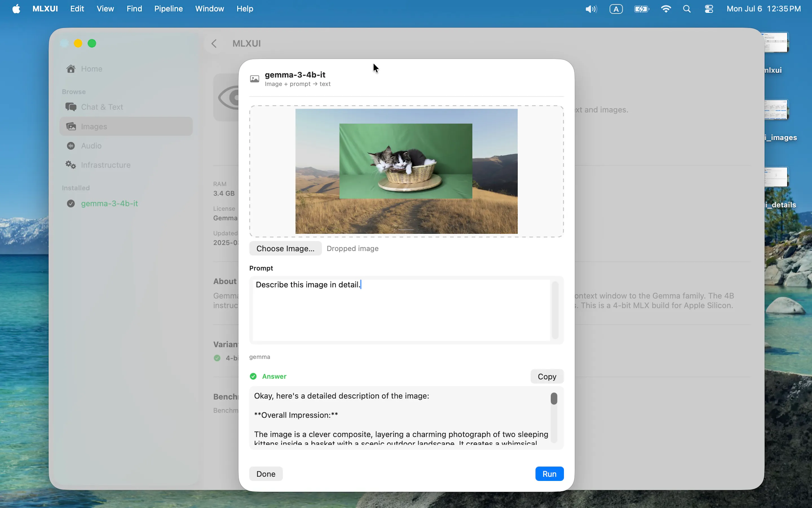Open the Help menu

(245, 9)
